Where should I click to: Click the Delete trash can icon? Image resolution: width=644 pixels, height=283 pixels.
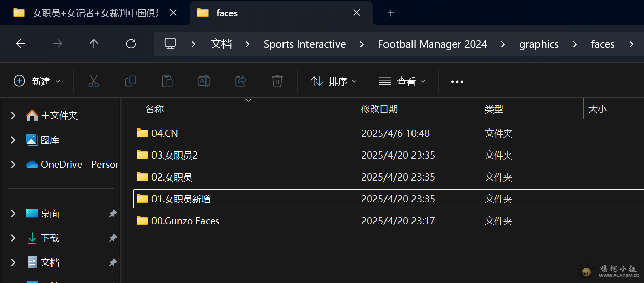(x=277, y=81)
